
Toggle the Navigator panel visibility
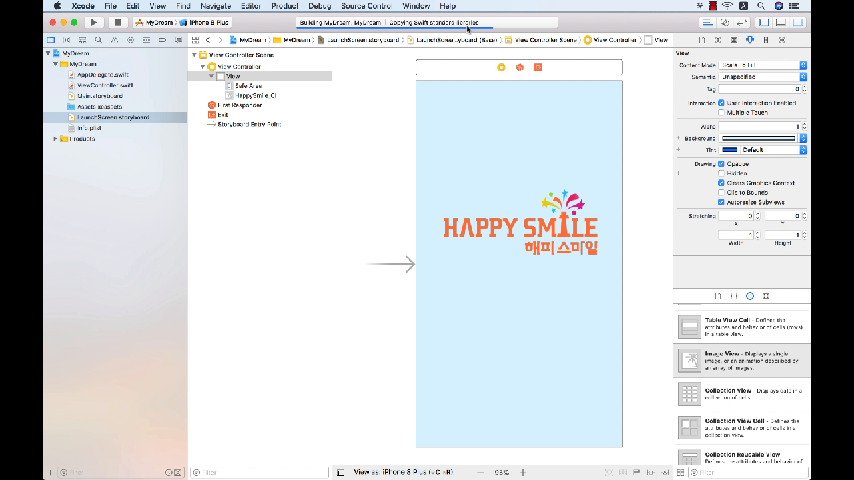764,22
